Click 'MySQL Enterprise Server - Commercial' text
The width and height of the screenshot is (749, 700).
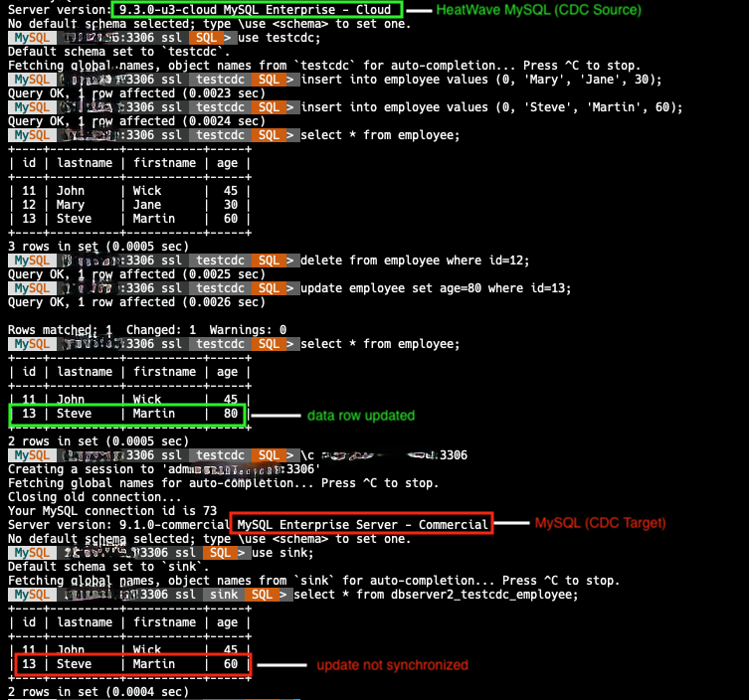click(x=362, y=525)
